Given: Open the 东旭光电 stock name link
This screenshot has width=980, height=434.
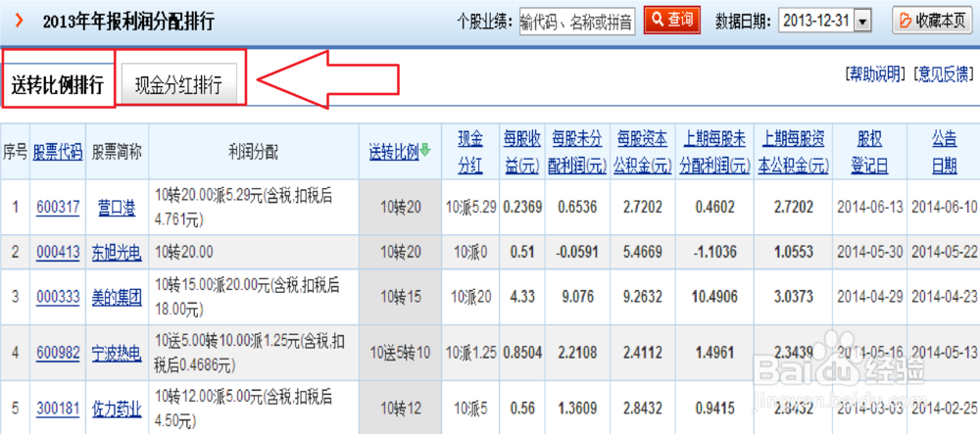Looking at the screenshot, I should (x=117, y=253).
